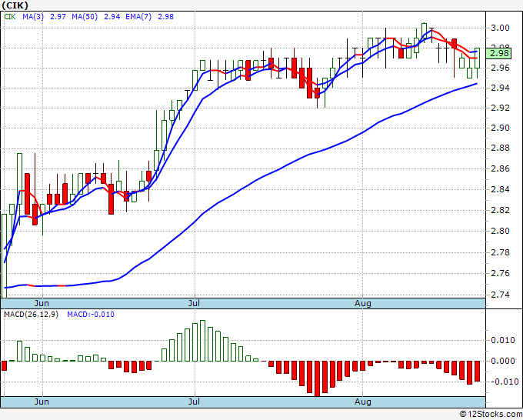
Task: Click the green current price tag 2.98
Action: (498, 53)
